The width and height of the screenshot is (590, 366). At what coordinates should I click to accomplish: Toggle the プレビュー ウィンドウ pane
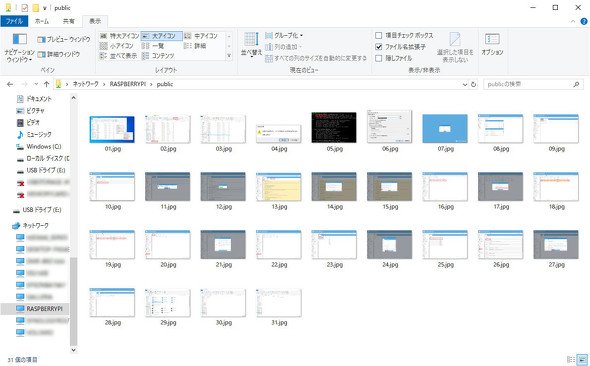point(64,39)
